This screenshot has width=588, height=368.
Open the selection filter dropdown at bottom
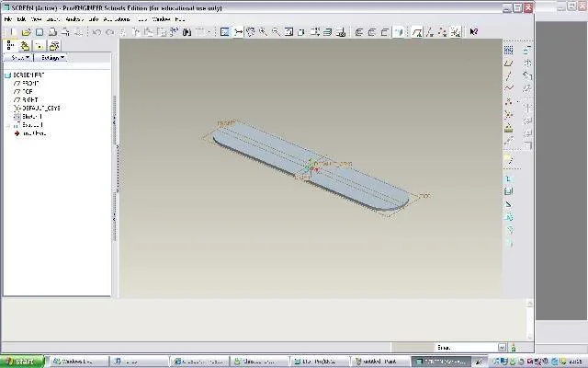(503, 348)
